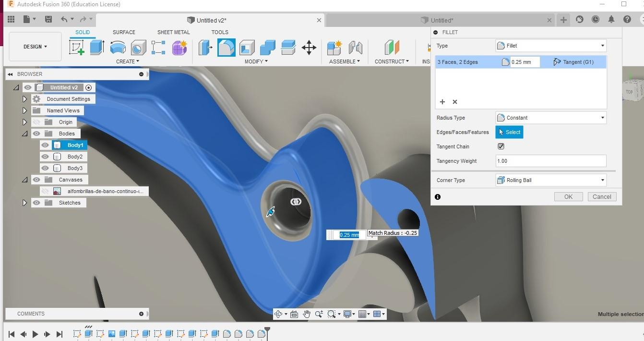The width and height of the screenshot is (644, 341).
Task: Toggle the Tangent Chain checkbox
Action: point(501,146)
